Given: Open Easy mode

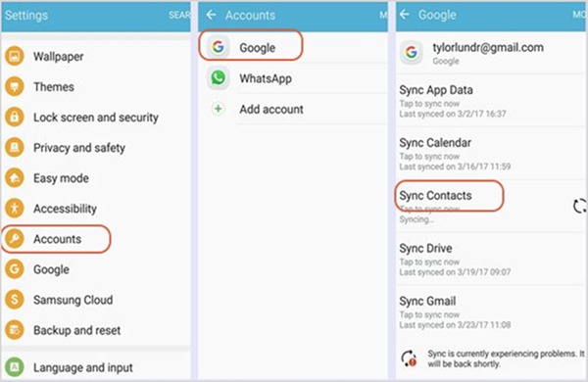Looking at the screenshot, I should [96, 177].
